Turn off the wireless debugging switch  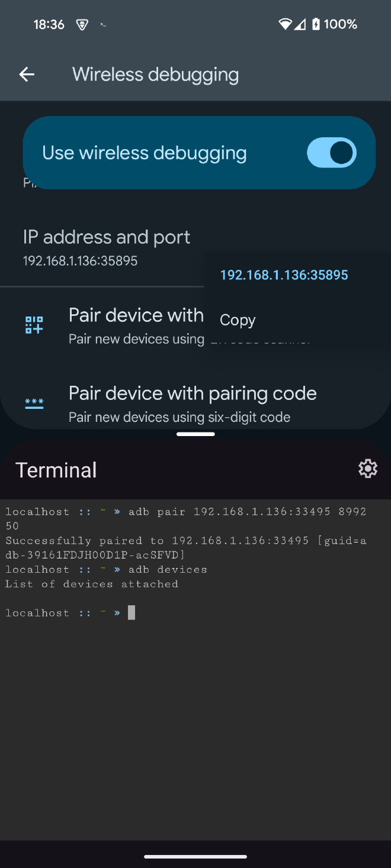click(x=332, y=153)
